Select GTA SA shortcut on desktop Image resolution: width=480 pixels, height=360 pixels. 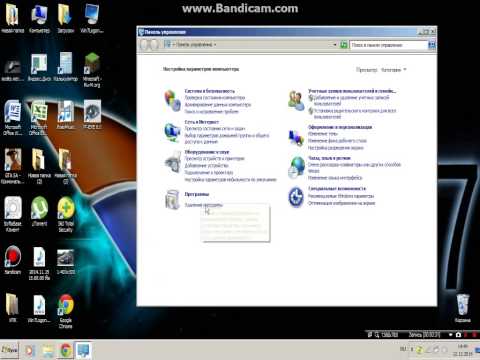(x=13, y=166)
